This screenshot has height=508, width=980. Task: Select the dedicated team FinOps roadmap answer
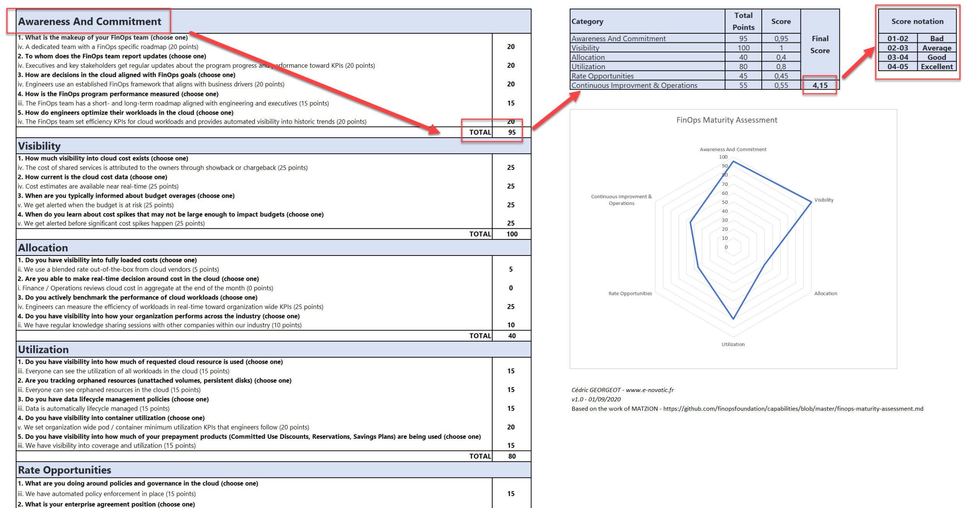click(108, 47)
